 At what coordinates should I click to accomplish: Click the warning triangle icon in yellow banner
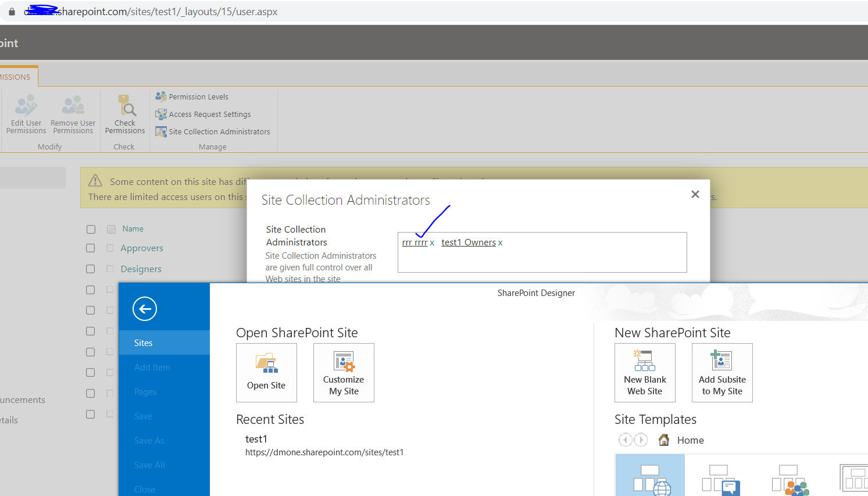click(95, 181)
